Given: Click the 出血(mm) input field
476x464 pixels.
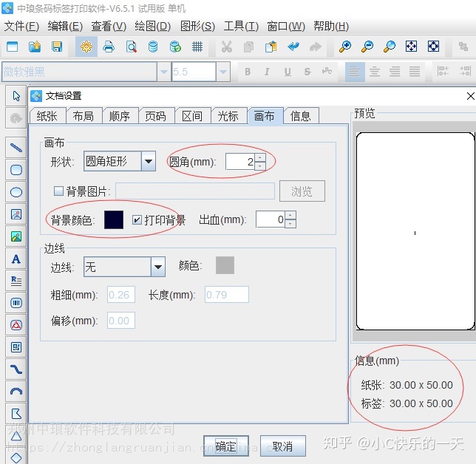Looking at the screenshot, I should tap(271, 219).
